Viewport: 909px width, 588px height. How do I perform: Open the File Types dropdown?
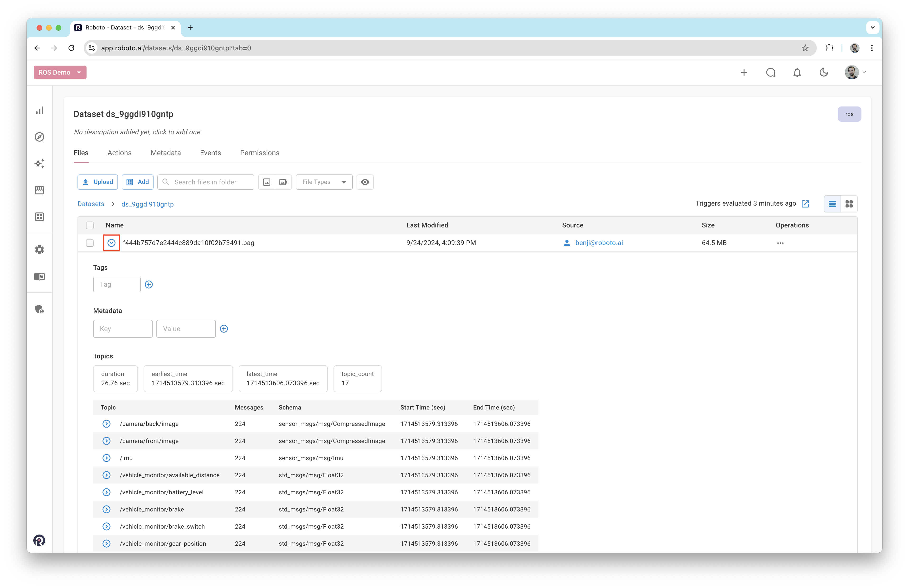(324, 182)
